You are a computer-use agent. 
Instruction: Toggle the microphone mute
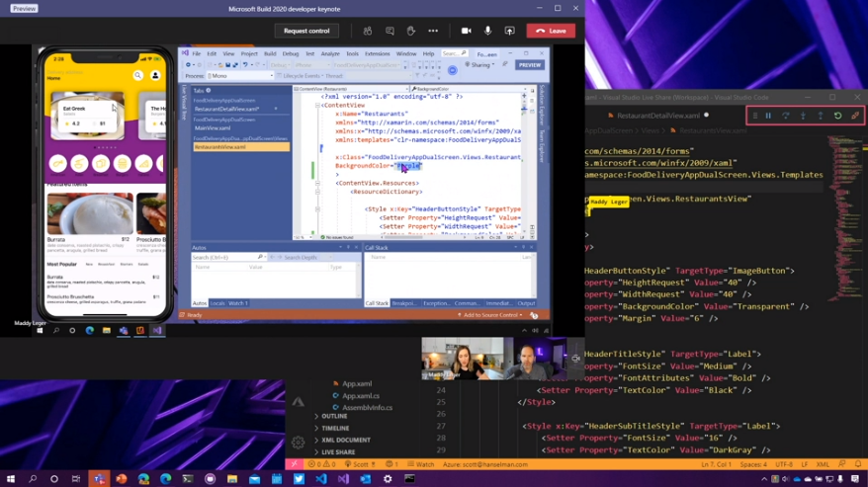[x=487, y=31]
